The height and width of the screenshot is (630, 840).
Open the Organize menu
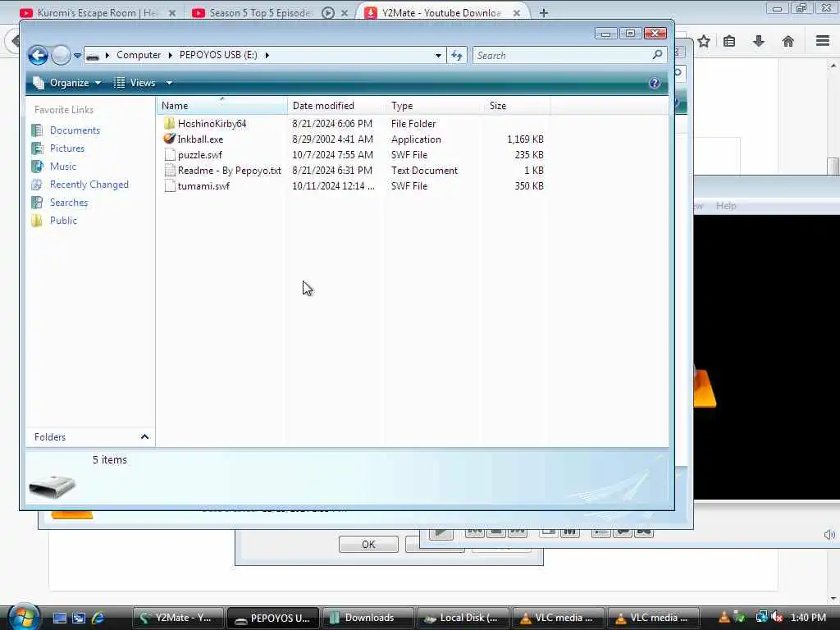point(67,83)
